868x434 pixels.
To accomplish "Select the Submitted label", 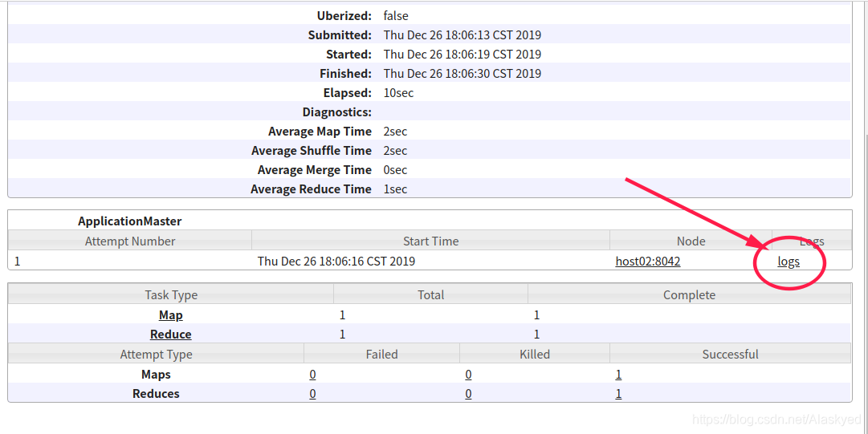I will point(340,35).
